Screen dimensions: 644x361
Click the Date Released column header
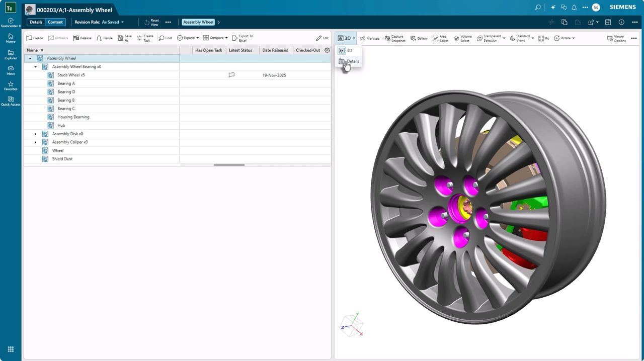click(x=275, y=50)
